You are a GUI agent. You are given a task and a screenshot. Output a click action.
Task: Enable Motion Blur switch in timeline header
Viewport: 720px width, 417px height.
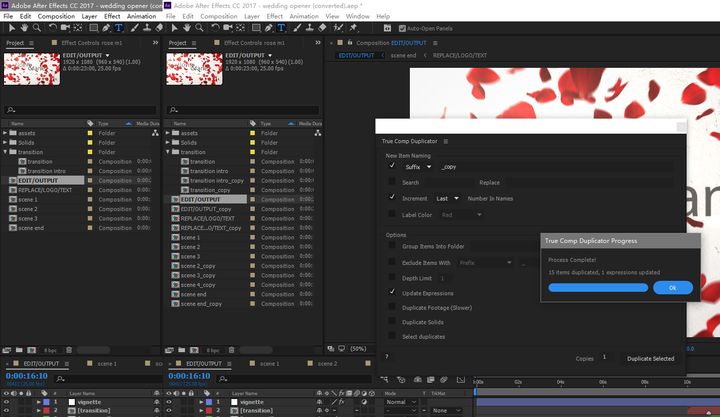(x=444, y=379)
